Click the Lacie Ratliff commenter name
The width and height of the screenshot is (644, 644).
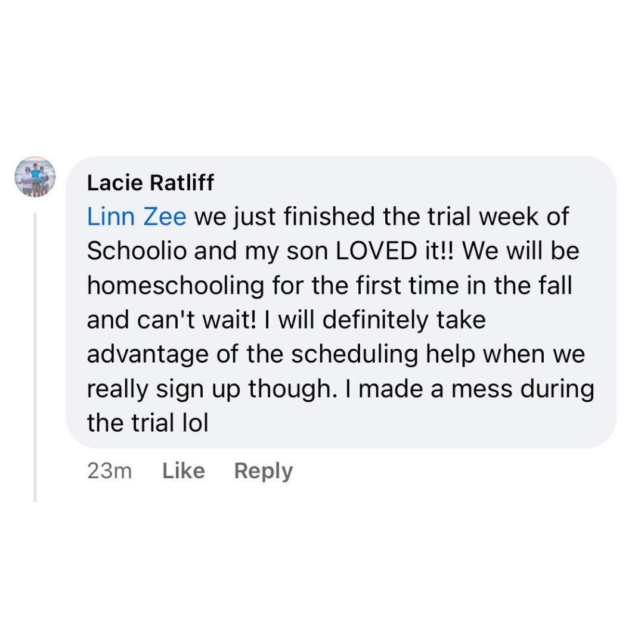[150, 182]
